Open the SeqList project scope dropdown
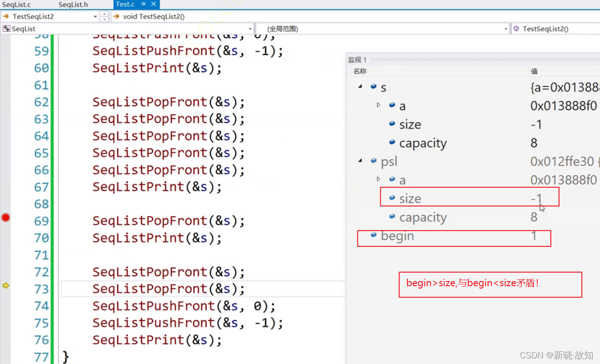This screenshot has height=364, width=600. coord(250,29)
